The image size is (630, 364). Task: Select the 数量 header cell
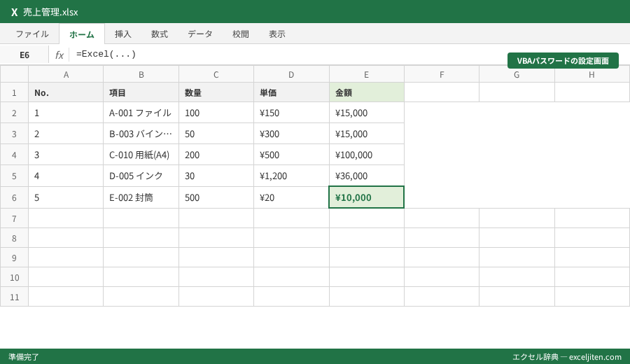coord(216,93)
